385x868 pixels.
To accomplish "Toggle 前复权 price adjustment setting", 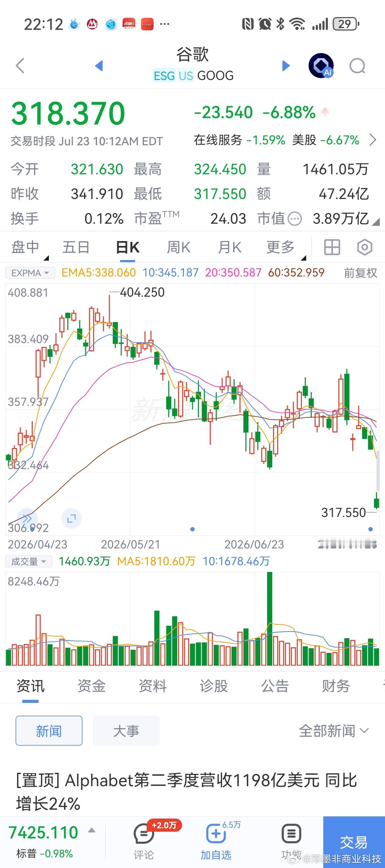I will pos(360,273).
